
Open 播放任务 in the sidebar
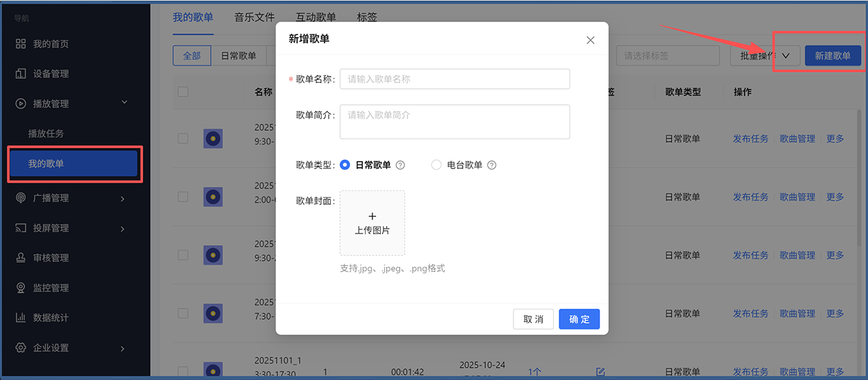coord(46,134)
